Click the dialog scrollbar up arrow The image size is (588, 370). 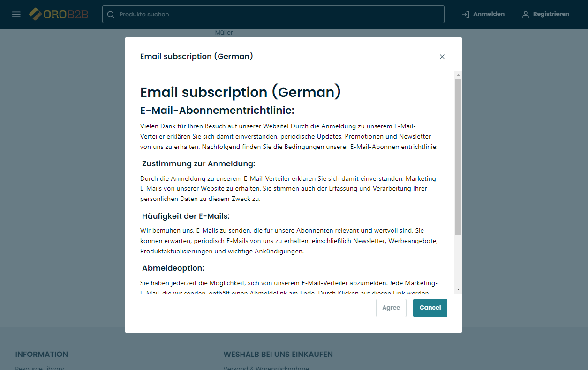tap(458, 75)
